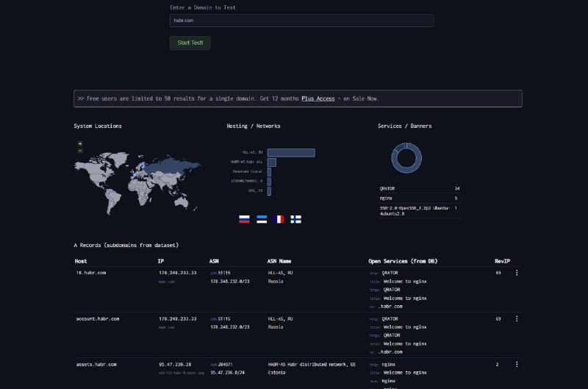Viewport: 588px width, 389px height.
Task: Click the RevIP column header
Action: click(502, 261)
